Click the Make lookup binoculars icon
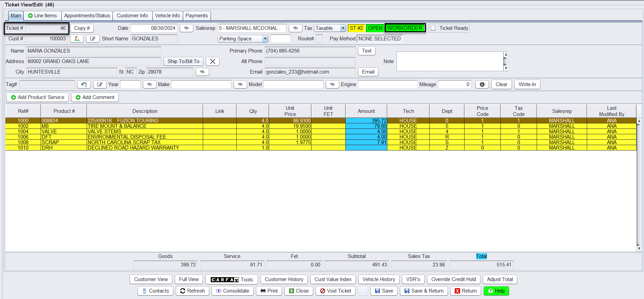644x299 pixels. [240, 84]
